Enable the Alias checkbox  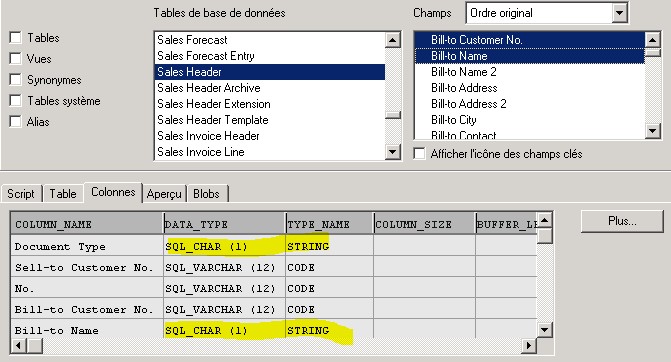click(15, 122)
